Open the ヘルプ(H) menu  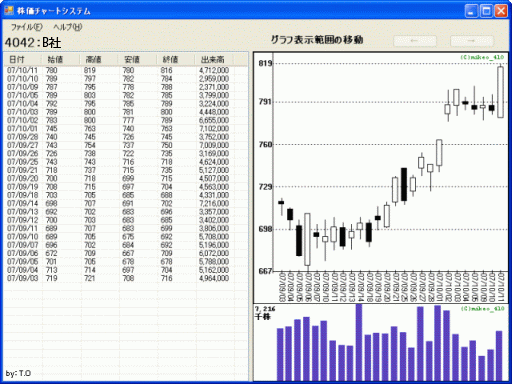68,27
